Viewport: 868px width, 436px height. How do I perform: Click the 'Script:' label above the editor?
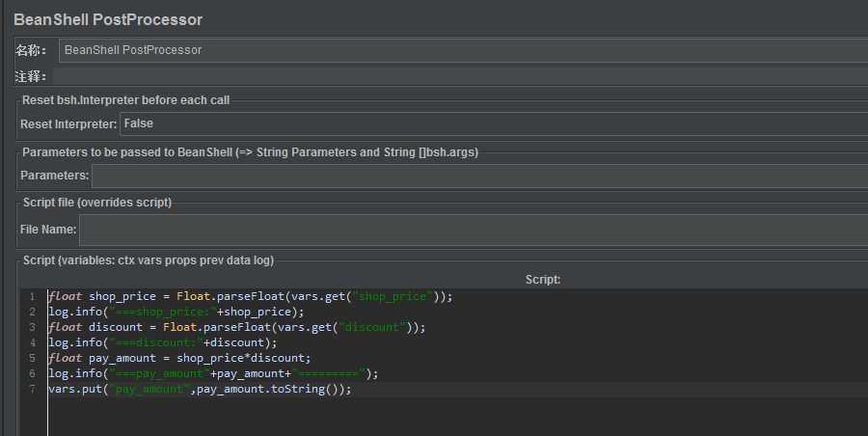tap(542, 280)
